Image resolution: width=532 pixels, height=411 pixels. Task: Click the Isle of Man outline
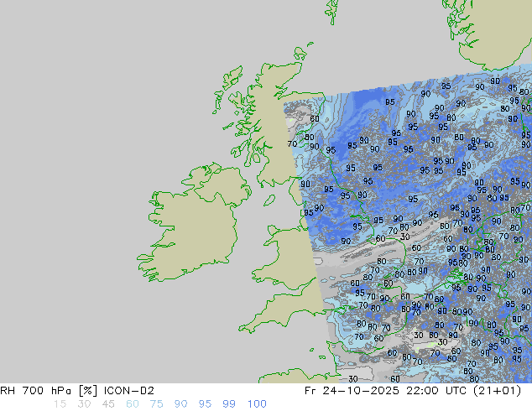(269, 200)
